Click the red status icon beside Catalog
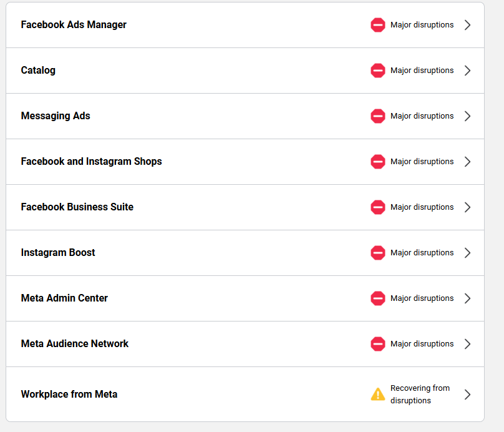The height and width of the screenshot is (432, 504). pyautogui.click(x=378, y=71)
